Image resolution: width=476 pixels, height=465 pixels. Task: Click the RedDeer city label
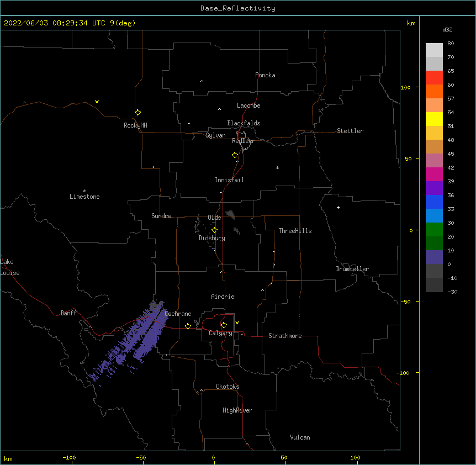pos(243,141)
